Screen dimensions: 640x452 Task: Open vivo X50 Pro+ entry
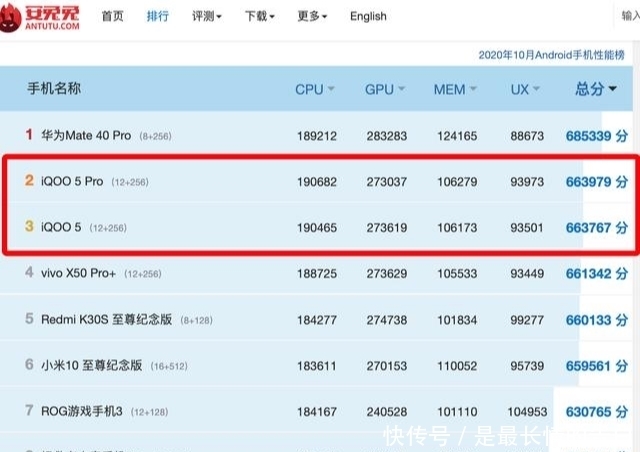(78, 273)
